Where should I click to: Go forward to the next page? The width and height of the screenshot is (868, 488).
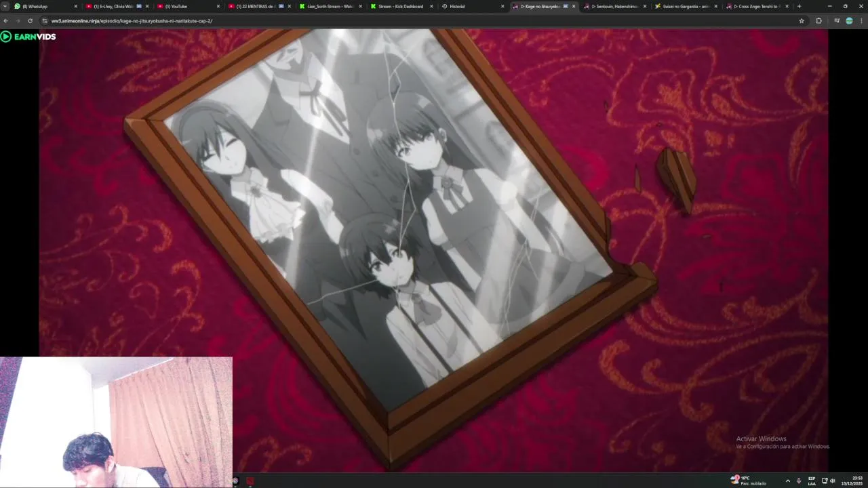(18, 21)
